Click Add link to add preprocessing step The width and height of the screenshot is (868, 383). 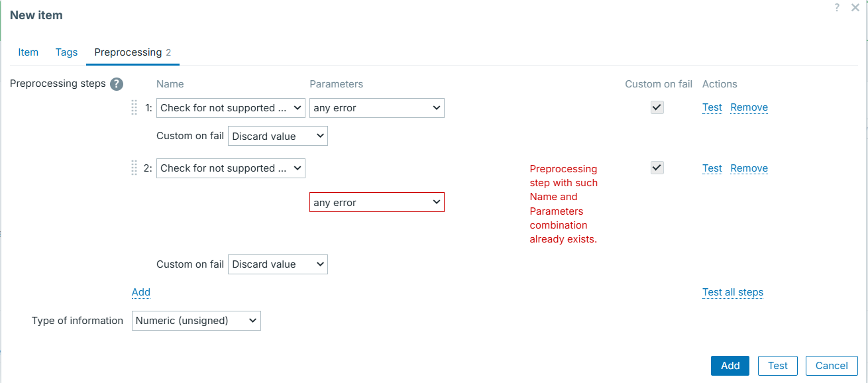click(141, 292)
